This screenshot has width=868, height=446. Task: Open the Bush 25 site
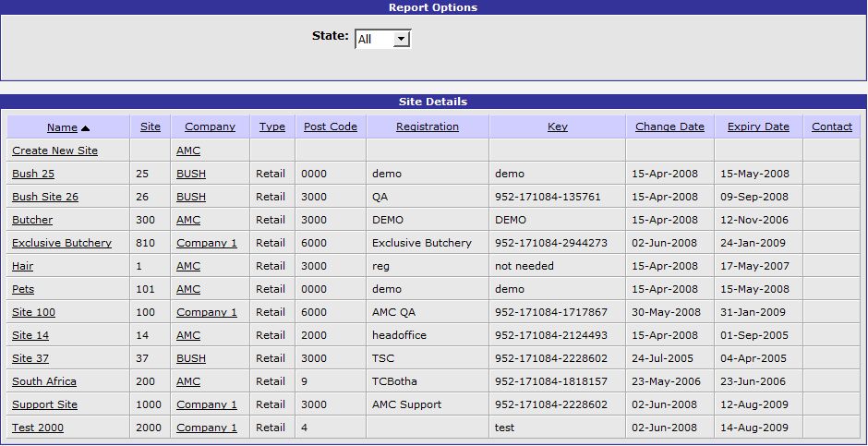pos(33,174)
